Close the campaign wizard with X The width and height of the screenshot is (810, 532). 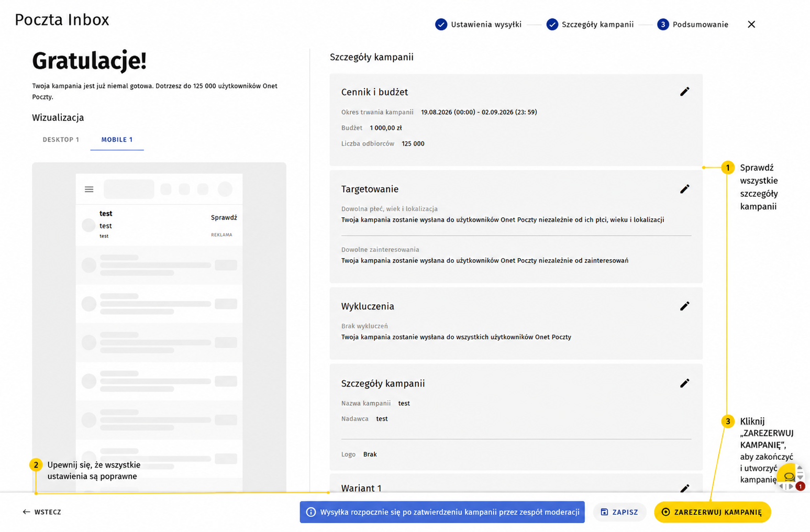coord(751,25)
